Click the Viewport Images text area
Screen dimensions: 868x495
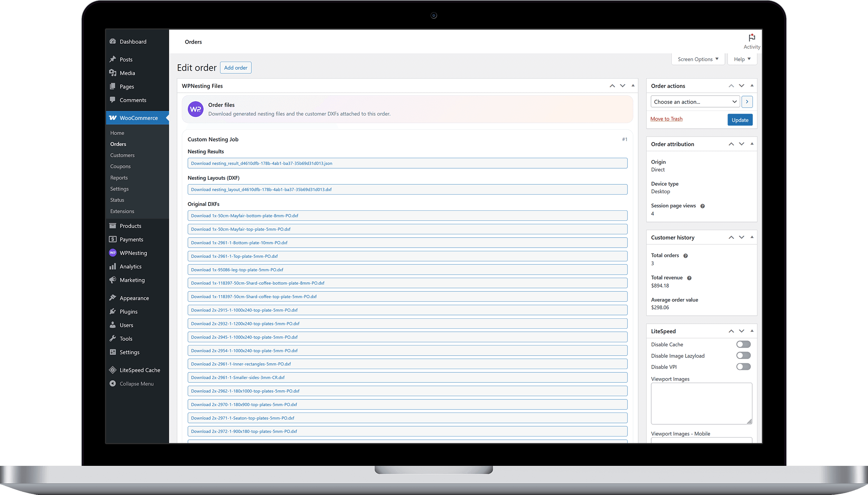[701, 403]
